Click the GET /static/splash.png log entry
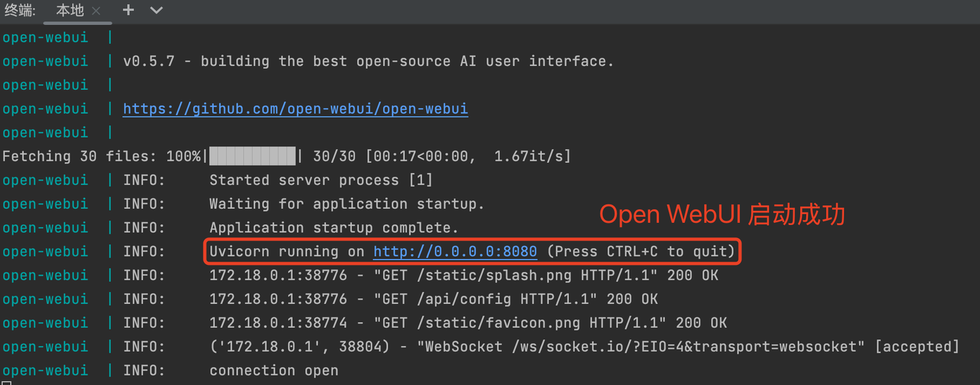 coord(463,275)
